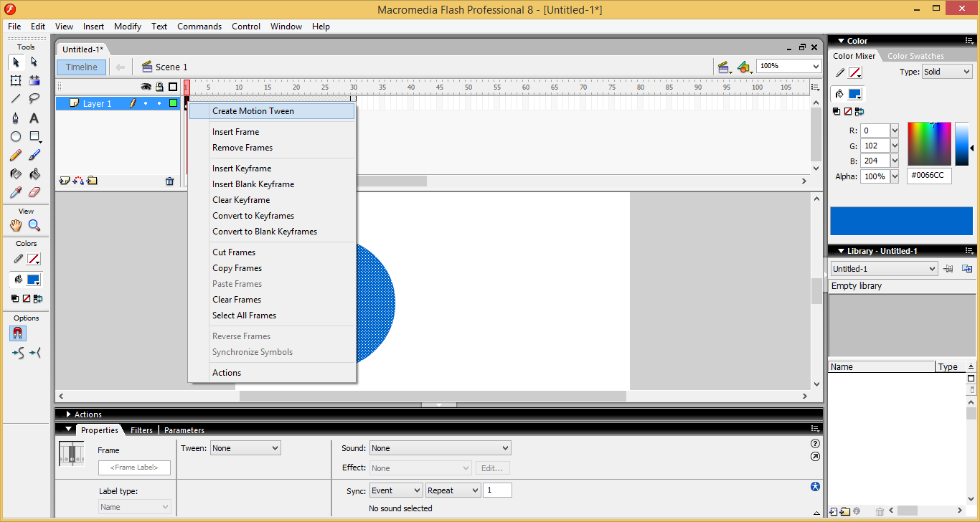
Task: Select the Rectangle tool
Action: 34,136
